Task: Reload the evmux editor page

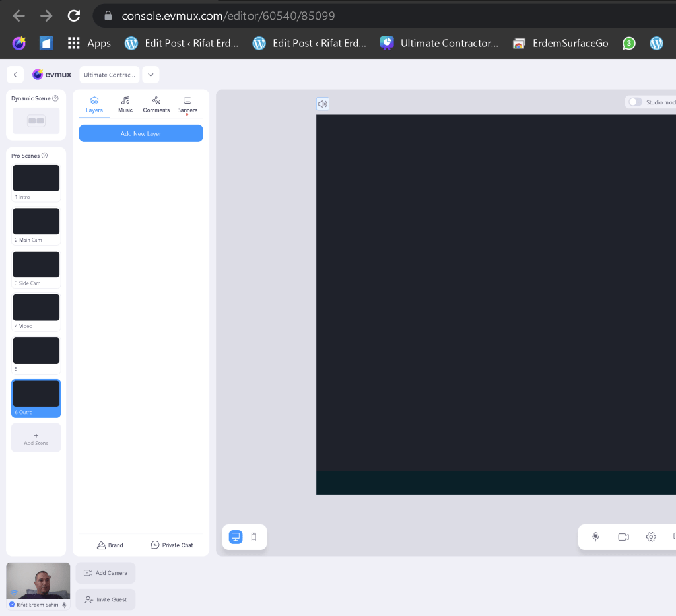Action: [74, 16]
